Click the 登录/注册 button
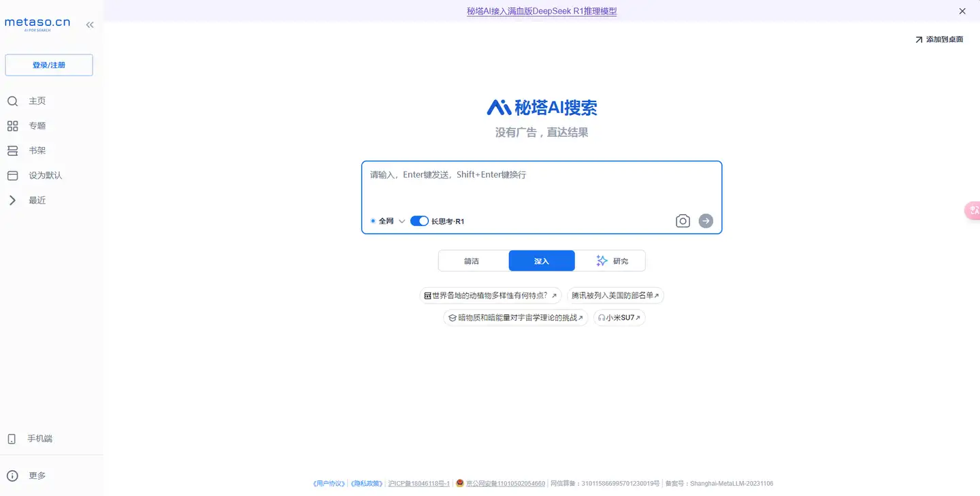Image resolution: width=980 pixels, height=496 pixels. 49,65
